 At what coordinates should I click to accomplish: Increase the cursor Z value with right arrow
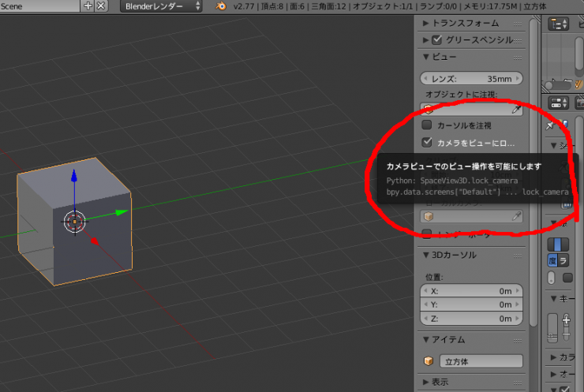(x=518, y=319)
